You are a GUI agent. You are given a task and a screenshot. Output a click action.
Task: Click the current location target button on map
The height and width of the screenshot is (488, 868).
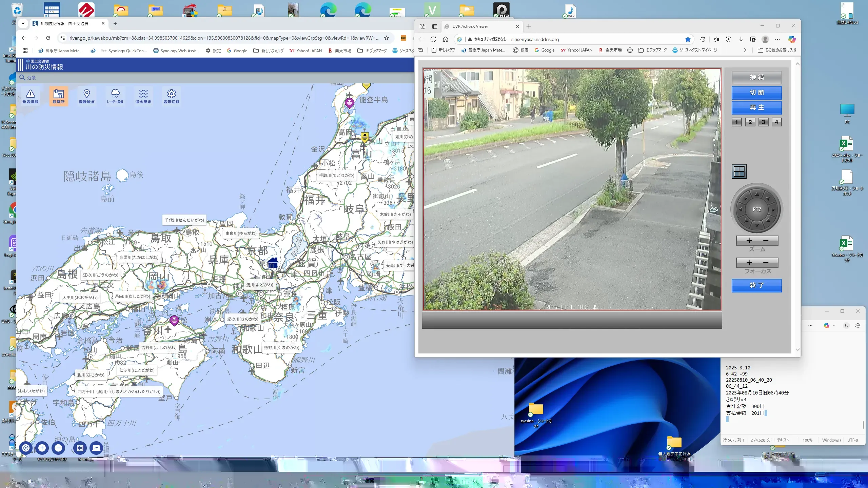click(x=26, y=448)
